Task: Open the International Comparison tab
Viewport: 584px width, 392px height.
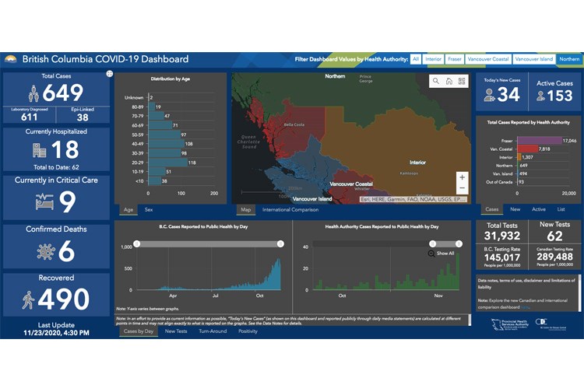Action: click(x=290, y=210)
